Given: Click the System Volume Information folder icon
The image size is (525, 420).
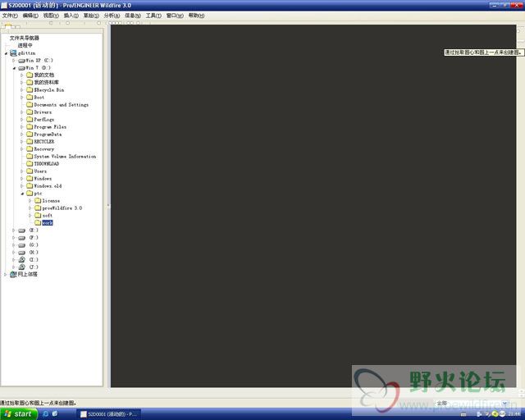Looking at the screenshot, I should (30, 156).
